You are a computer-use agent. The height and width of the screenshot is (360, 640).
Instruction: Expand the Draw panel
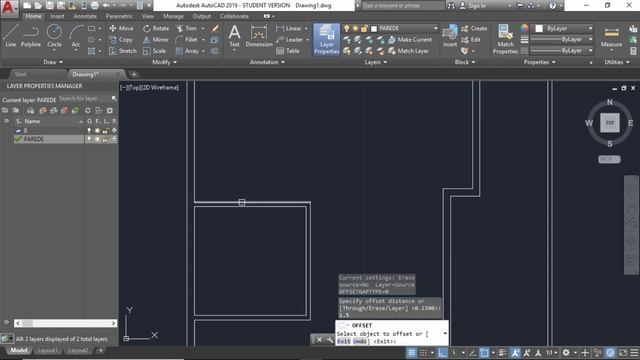tap(53, 62)
